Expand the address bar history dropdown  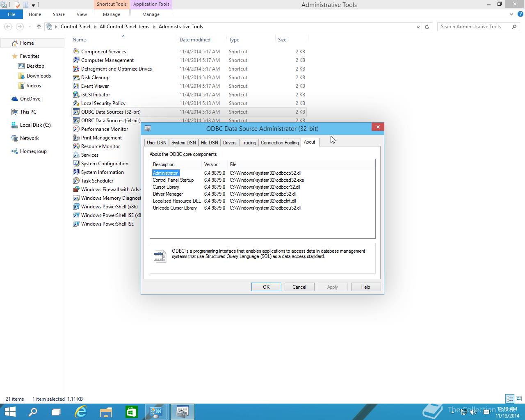click(418, 27)
